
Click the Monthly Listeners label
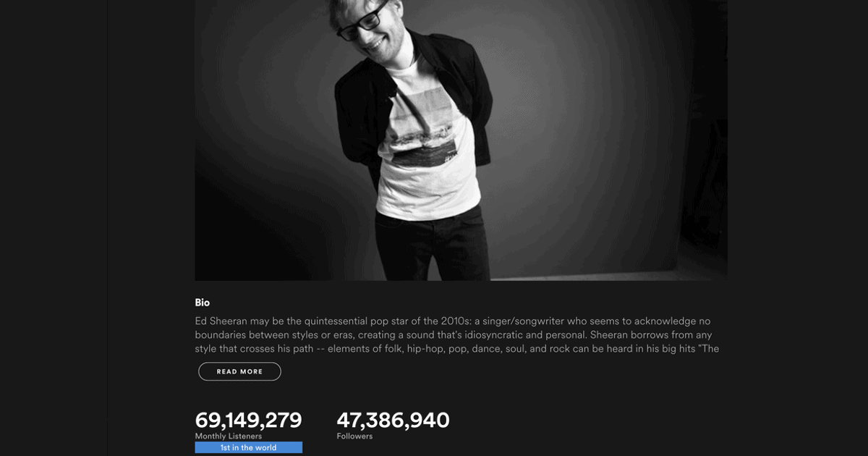(x=228, y=436)
